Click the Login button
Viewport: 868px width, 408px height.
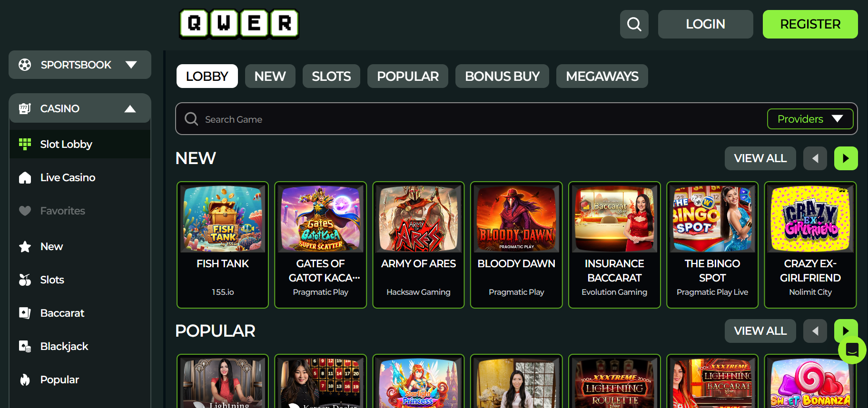[705, 24]
